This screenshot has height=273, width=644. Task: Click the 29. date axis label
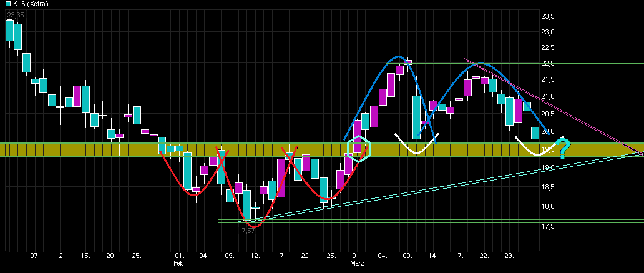pyautogui.click(x=509, y=256)
